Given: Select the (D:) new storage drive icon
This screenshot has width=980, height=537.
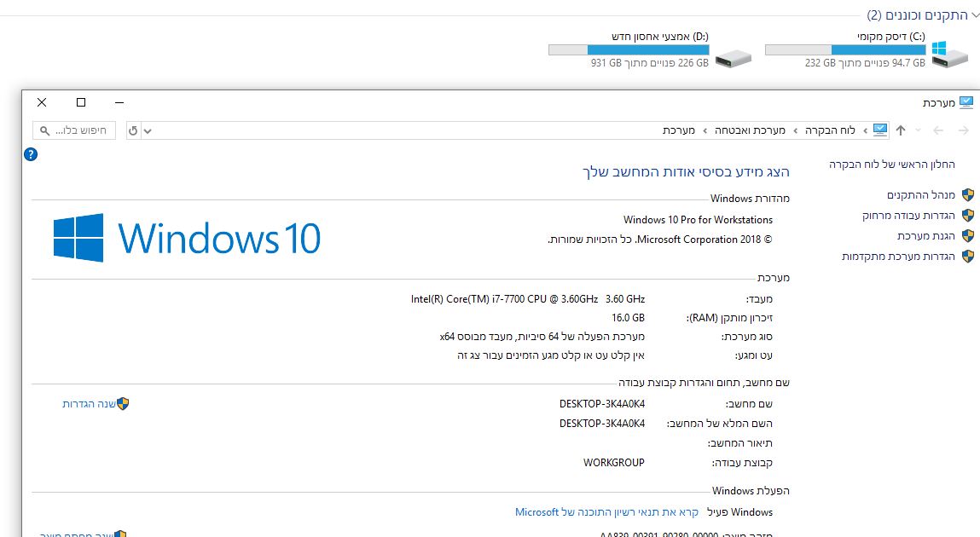Looking at the screenshot, I should tap(734, 59).
